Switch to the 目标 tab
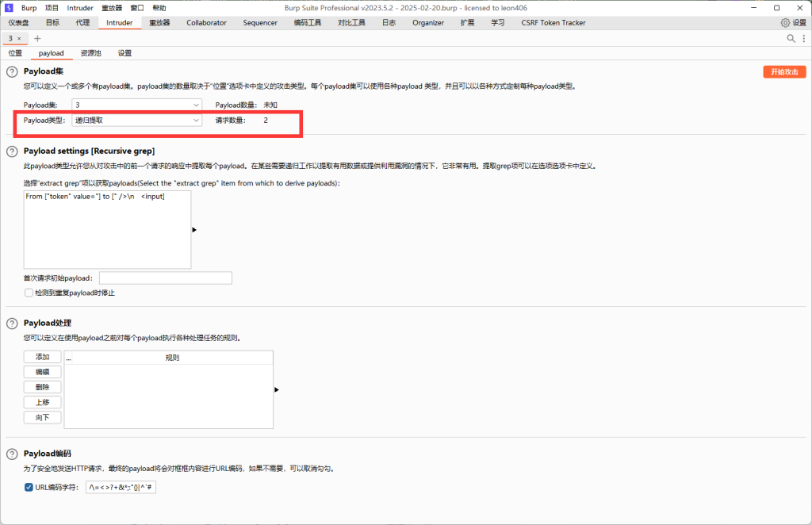812x525 pixels. (53, 23)
